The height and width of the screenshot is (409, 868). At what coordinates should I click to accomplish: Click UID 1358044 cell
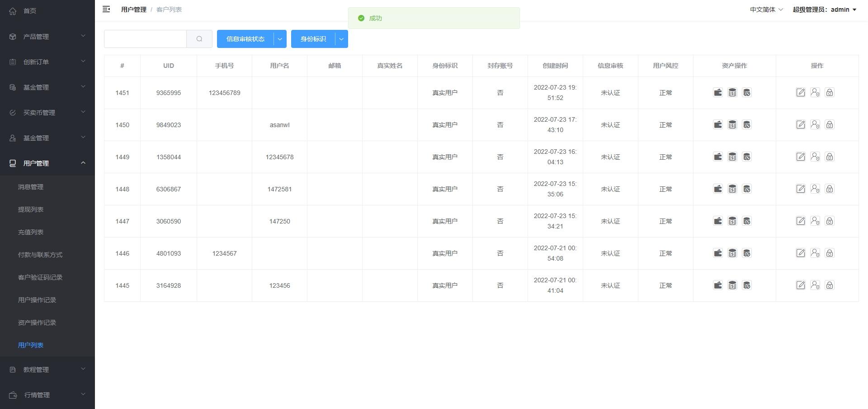point(169,157)
